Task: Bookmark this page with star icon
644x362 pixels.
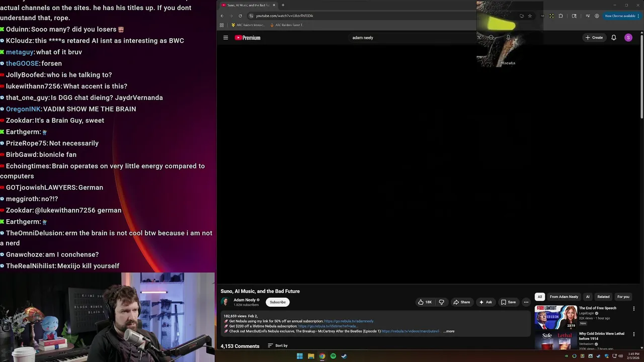Action: coord(530,16)
